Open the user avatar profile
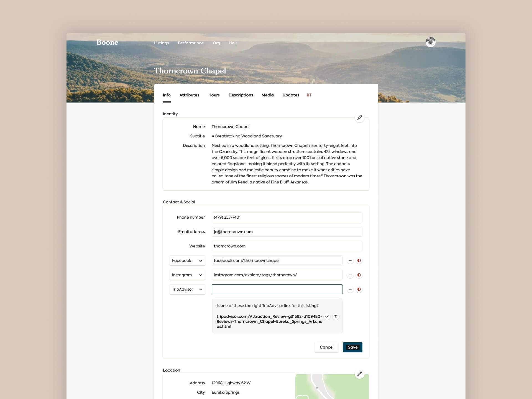 [x=430, y=42]
